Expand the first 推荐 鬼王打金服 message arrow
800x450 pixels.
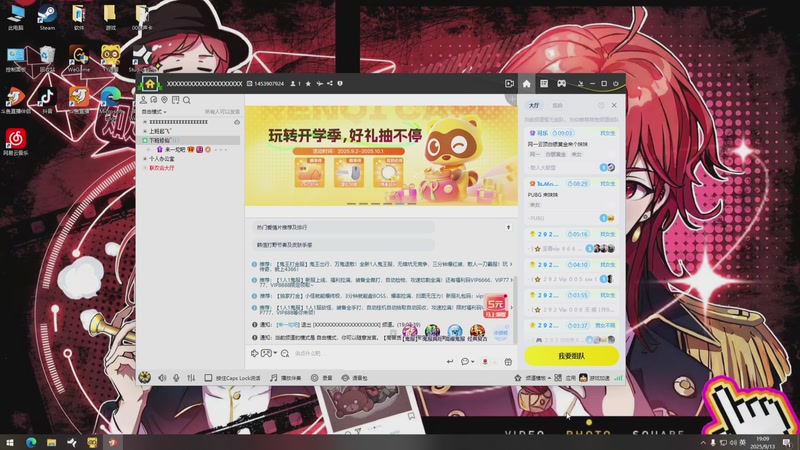pyautogui.click(x=511, y=264)
